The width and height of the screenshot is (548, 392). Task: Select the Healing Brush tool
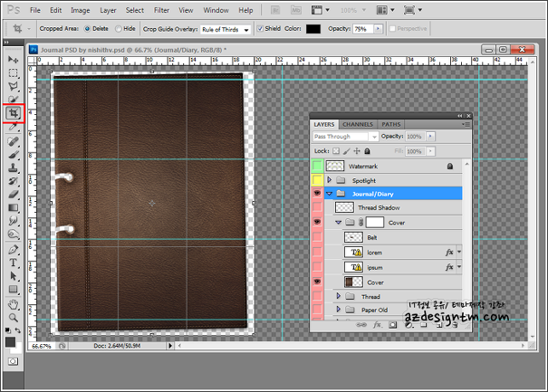tap(14, 141)
